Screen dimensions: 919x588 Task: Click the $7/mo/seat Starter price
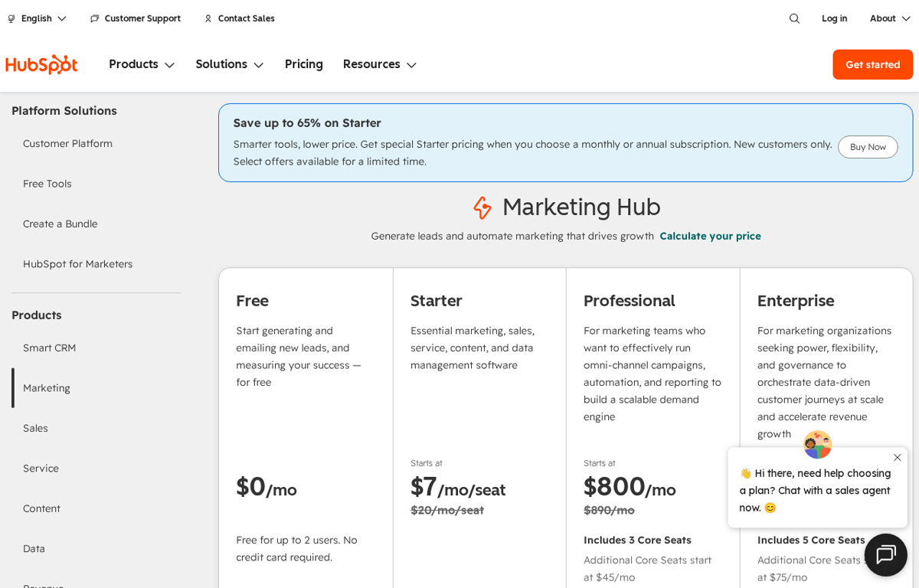[x=458, y=487]
